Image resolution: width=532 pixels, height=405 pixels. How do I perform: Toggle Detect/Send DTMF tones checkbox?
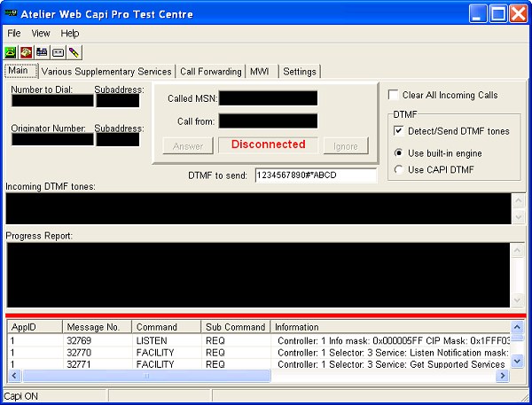click(399, 131)
